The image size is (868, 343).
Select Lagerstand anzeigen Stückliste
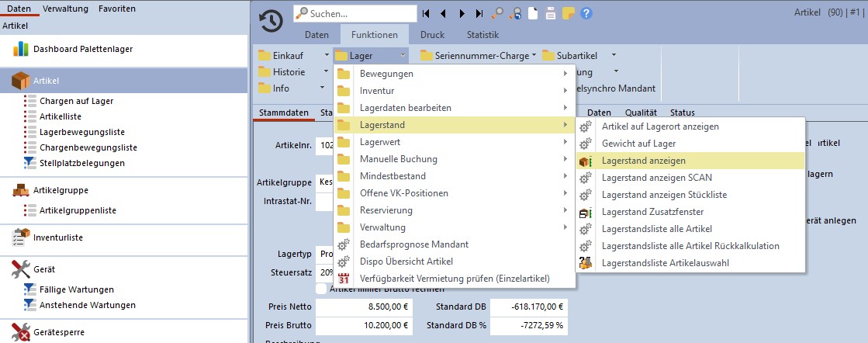tap(690, 195)
